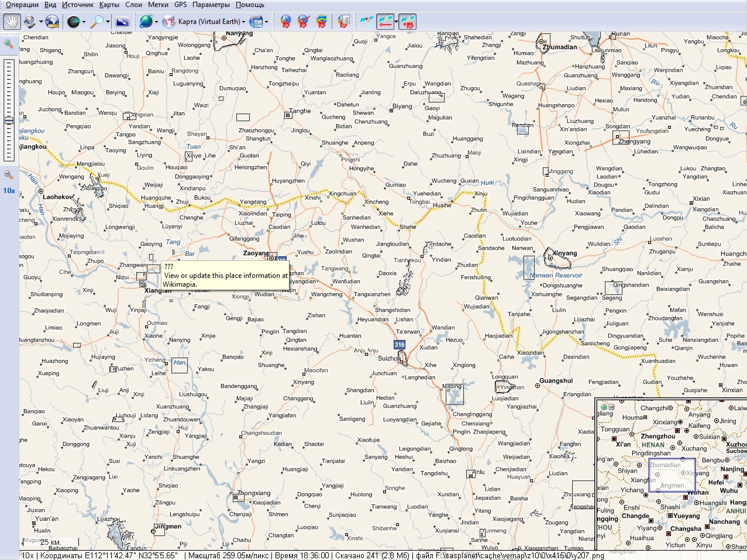Toggle the rightmost GPS satellite toolbar button
The width and height of the screenshot is (747, 560).
(407, 22)
